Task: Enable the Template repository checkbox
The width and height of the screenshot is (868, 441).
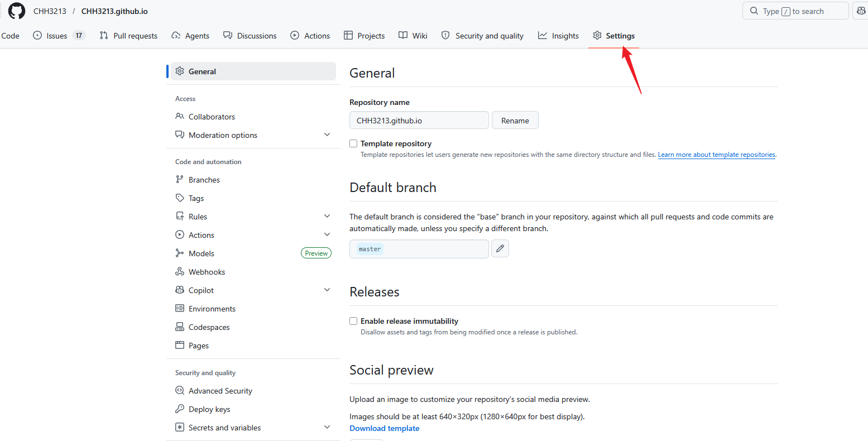Action: coord(353,143)
